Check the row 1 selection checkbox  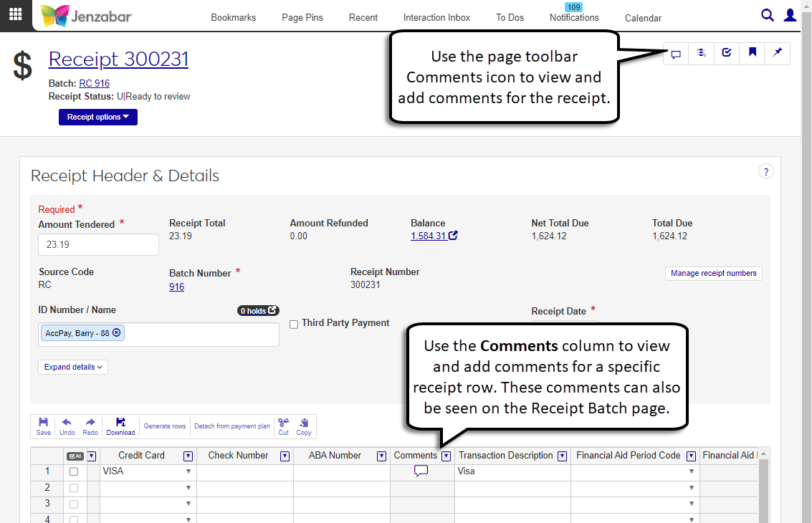[x=74, y=471]
